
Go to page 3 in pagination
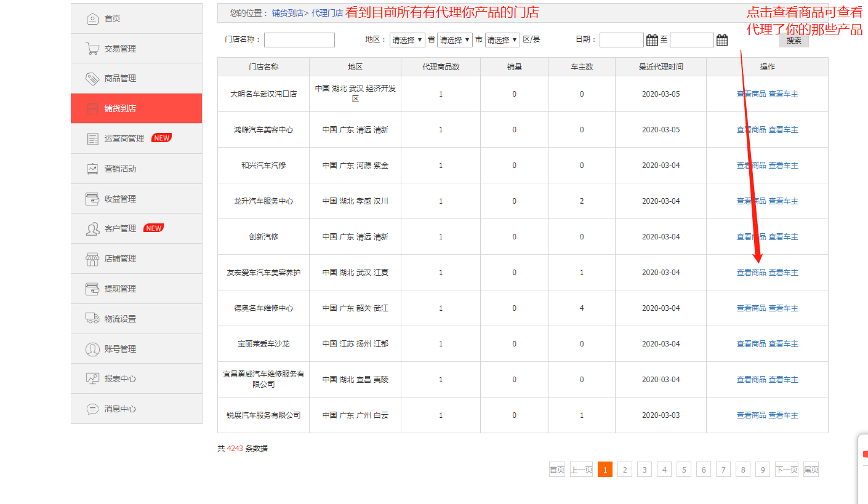coord(644,469)
